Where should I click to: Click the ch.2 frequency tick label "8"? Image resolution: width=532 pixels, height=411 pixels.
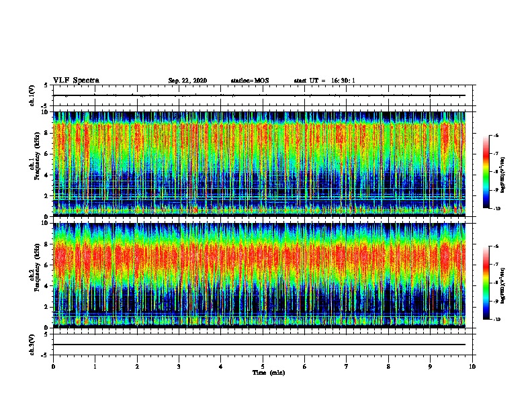pyautogui.click(x=46, y=244)
